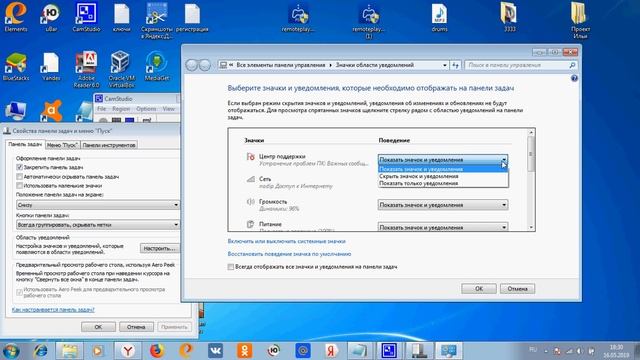Select the drums audio file icon
This screenshot has width=640, height=360.
tap(439, 18)
